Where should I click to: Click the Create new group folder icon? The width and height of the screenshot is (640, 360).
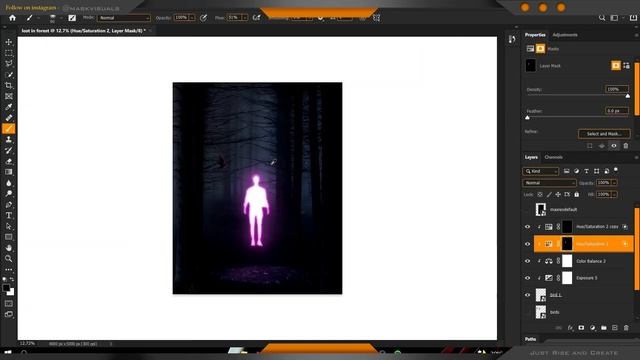point(604,328)
